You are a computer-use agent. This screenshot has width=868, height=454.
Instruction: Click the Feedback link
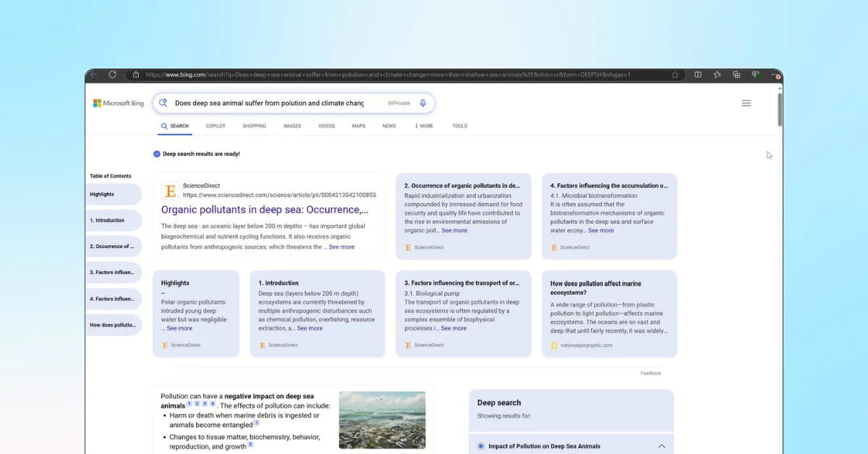click(651, 373)
